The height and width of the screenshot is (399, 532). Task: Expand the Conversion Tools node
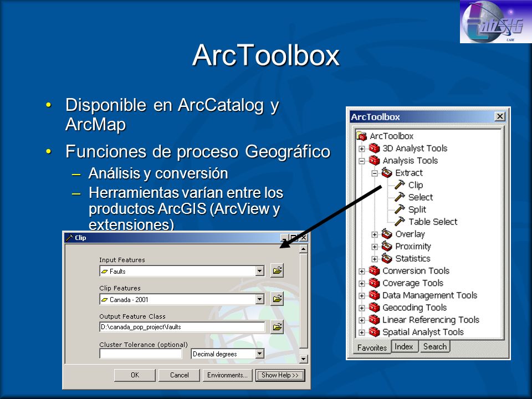click(x=362, y=271)
